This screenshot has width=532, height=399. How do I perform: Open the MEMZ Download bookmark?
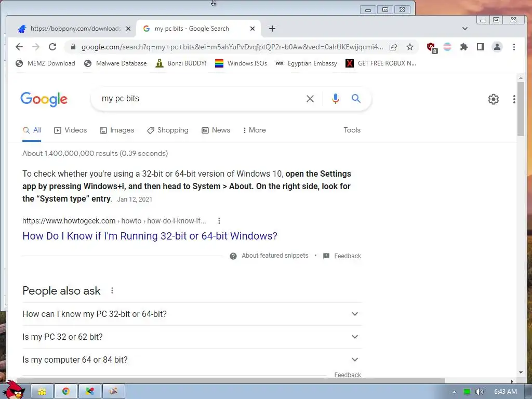[46, 63]
